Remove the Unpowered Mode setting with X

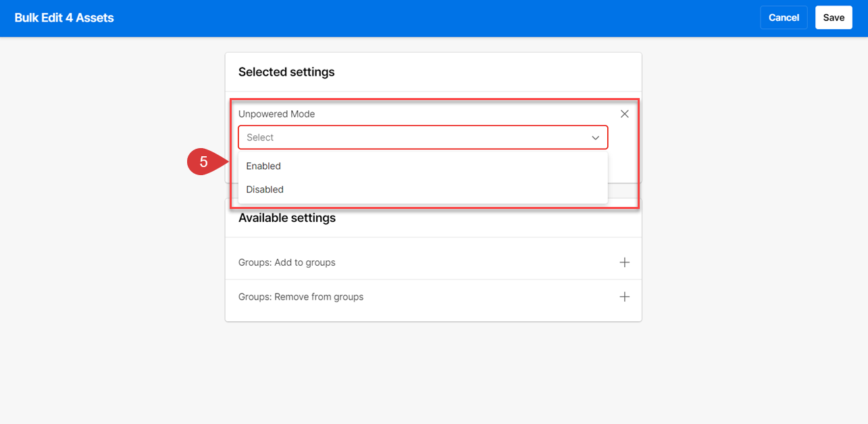point(625,114)
